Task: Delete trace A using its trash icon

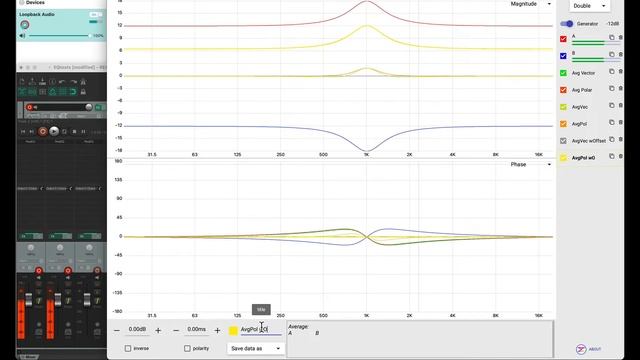Action: pyautogui.click(x=621, y=38)
